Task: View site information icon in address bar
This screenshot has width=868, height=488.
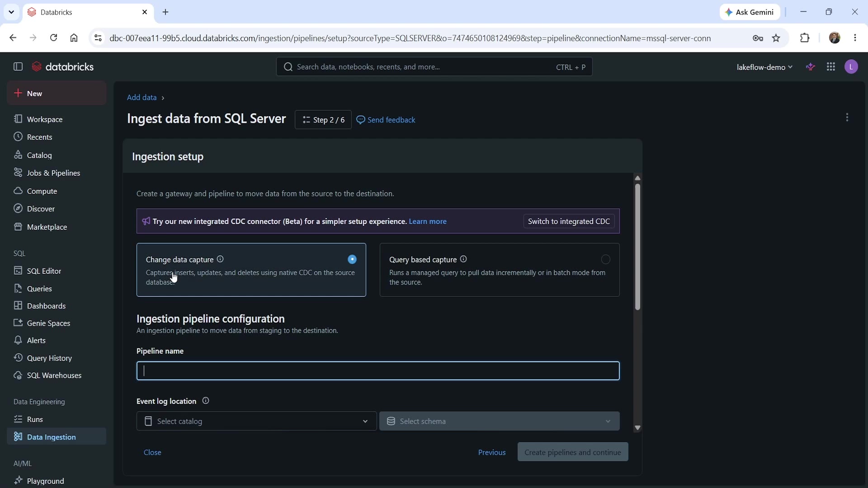Action: click(x=98, y=38)
